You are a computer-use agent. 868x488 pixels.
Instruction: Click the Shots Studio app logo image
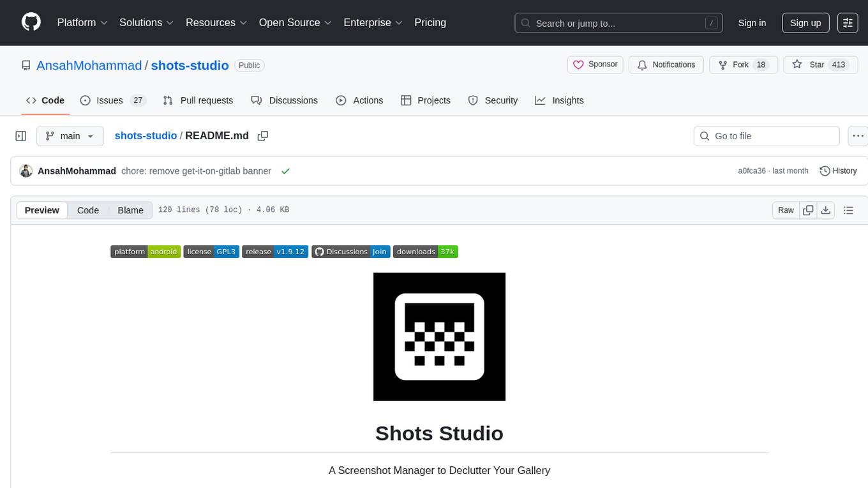[439, 337]
